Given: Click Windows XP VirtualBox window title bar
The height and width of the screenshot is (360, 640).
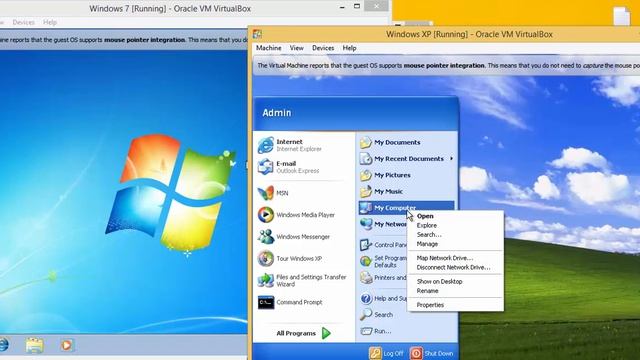Looking at the screenshot, I should 469,34.
